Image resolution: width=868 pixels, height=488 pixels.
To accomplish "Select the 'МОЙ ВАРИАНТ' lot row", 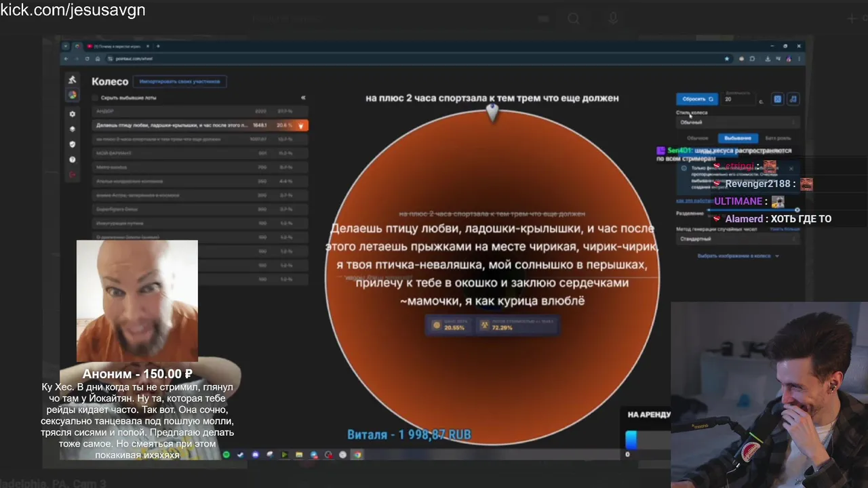I will click(201, 153).
